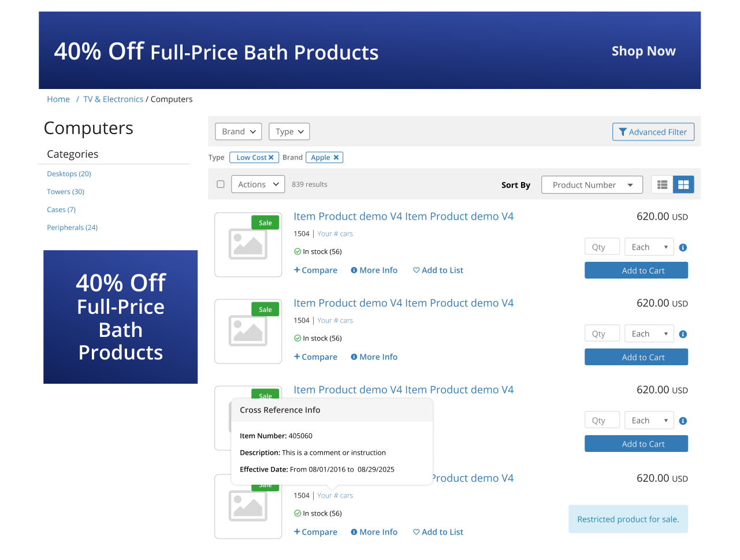Image resolution: width=740 pixels, height=560 pixels.
Task: Open More Info for first product
Action: 374,270
